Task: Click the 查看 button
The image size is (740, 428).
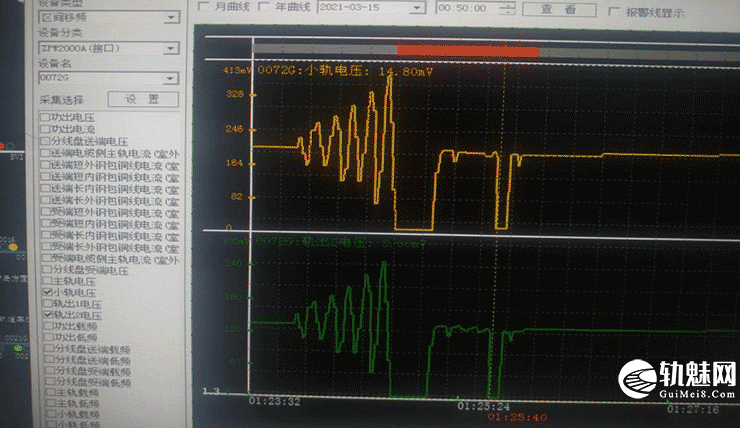Action: tap(559, 9)
